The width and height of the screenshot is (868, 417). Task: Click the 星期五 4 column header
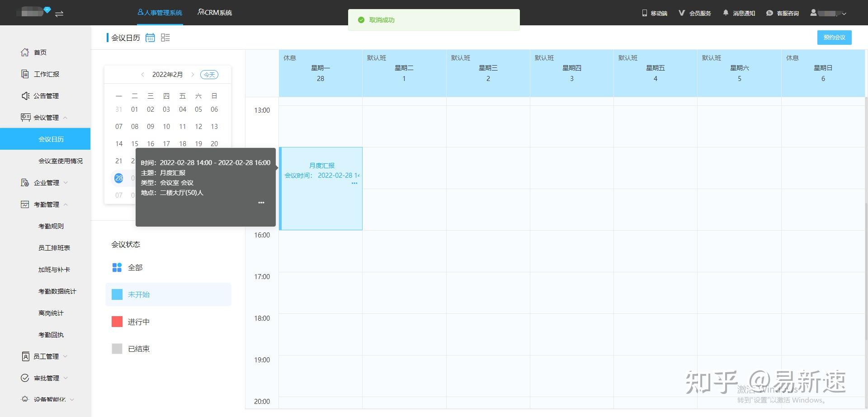tap(656, 73)
